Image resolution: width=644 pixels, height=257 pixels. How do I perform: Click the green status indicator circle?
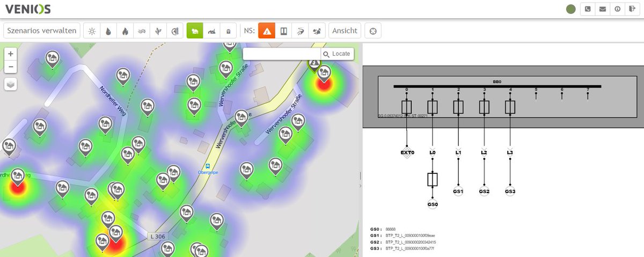coord(571,9)
